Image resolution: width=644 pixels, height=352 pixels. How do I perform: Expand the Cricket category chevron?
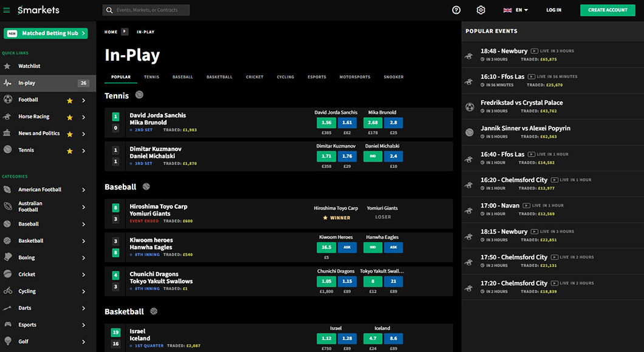tap(84, 275)
